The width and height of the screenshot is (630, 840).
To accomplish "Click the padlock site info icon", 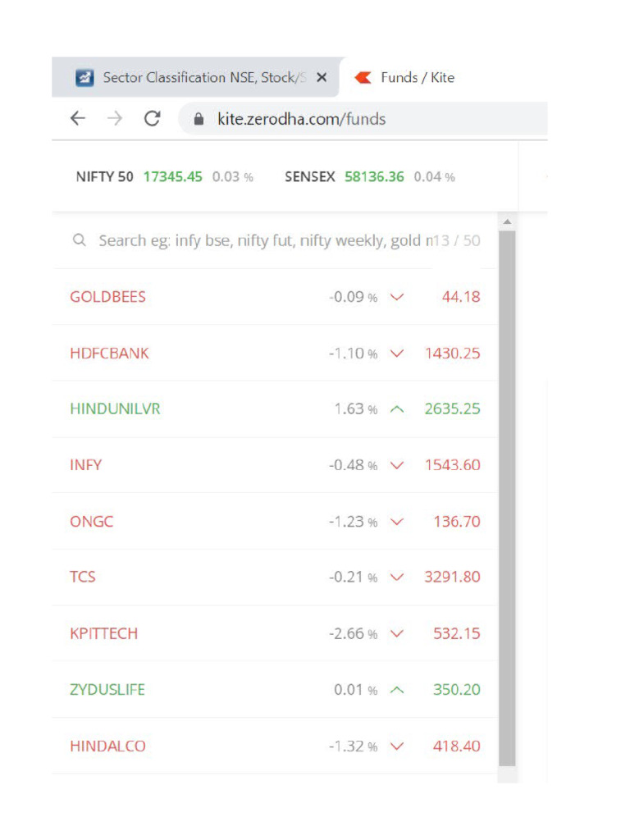I will coord(199,119).
